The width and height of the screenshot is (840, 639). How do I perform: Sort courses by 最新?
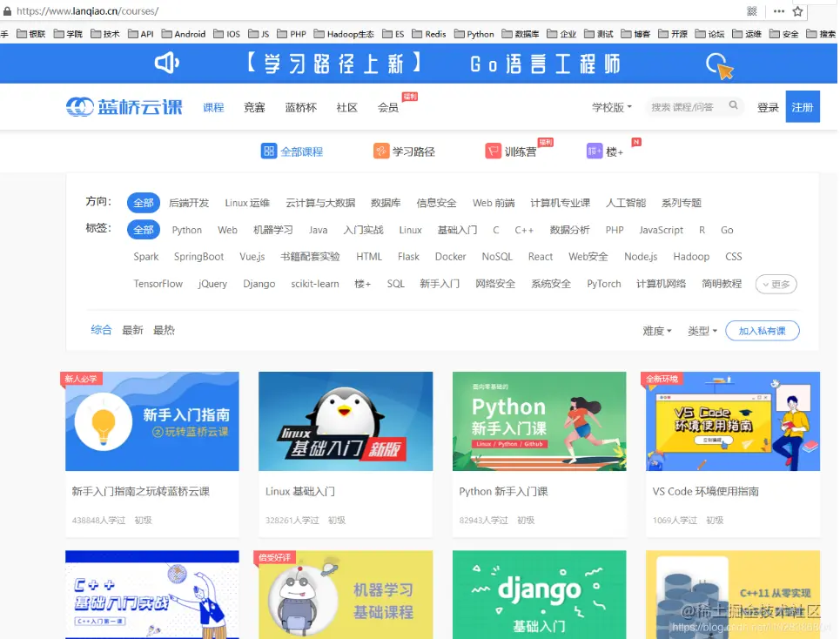(x=132, y=330)
